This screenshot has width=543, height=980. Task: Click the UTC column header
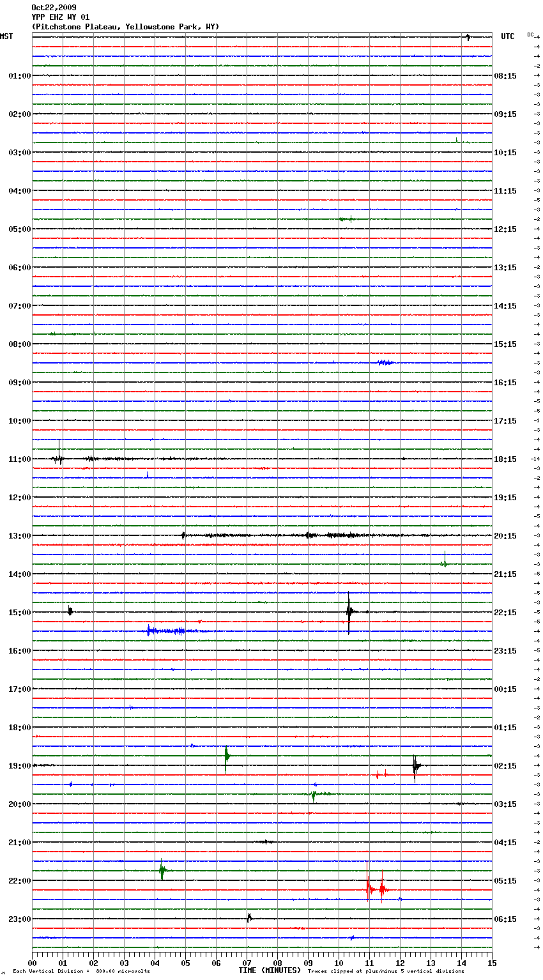coord(508,36)
